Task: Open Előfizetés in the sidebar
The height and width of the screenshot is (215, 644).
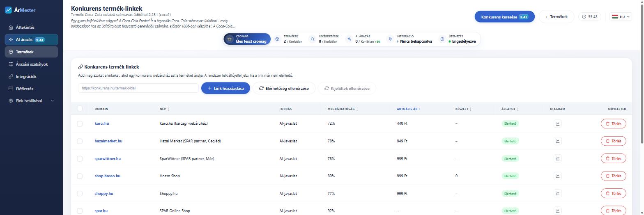Action: (x=31, y=89)
